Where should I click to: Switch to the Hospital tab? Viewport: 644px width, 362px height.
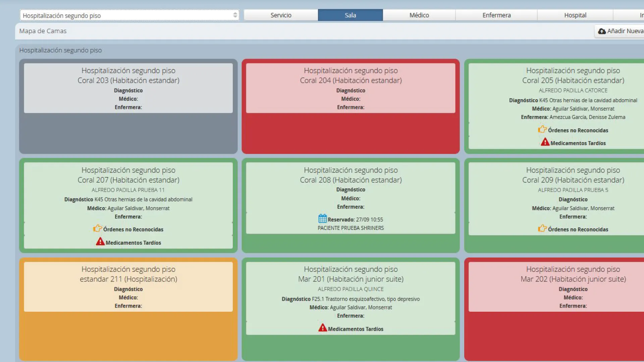[575, 15]
